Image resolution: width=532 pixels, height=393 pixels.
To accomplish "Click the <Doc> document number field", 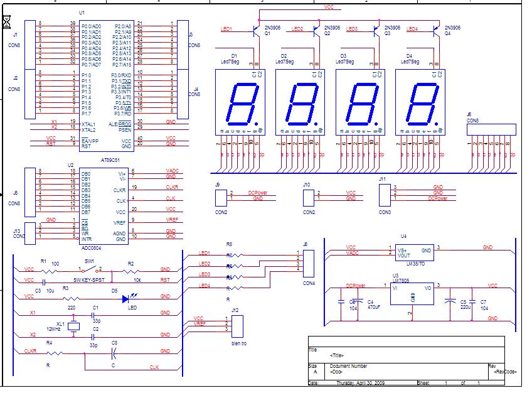I will pyautogui.click(x=336, y=372).
